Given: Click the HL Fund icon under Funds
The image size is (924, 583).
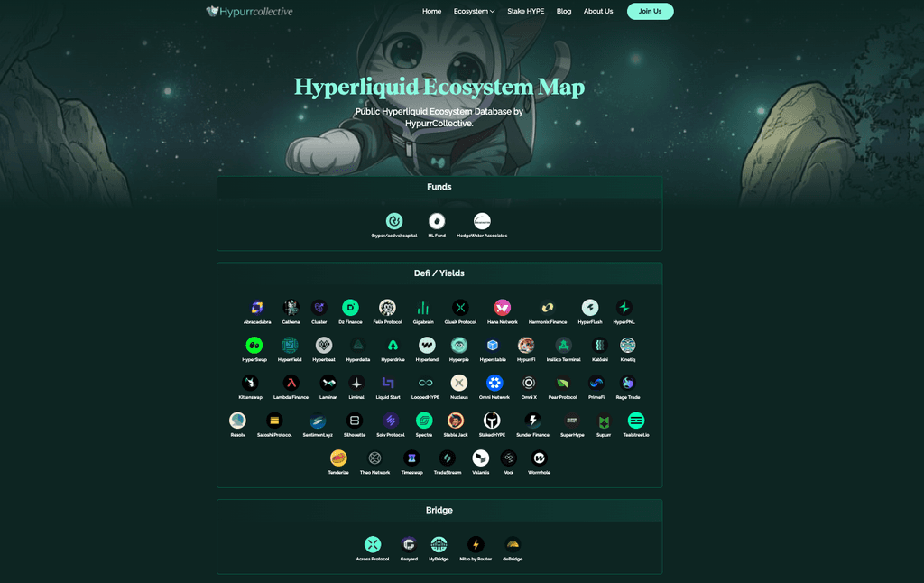Looking at the screenshot, I should (437, 221).
